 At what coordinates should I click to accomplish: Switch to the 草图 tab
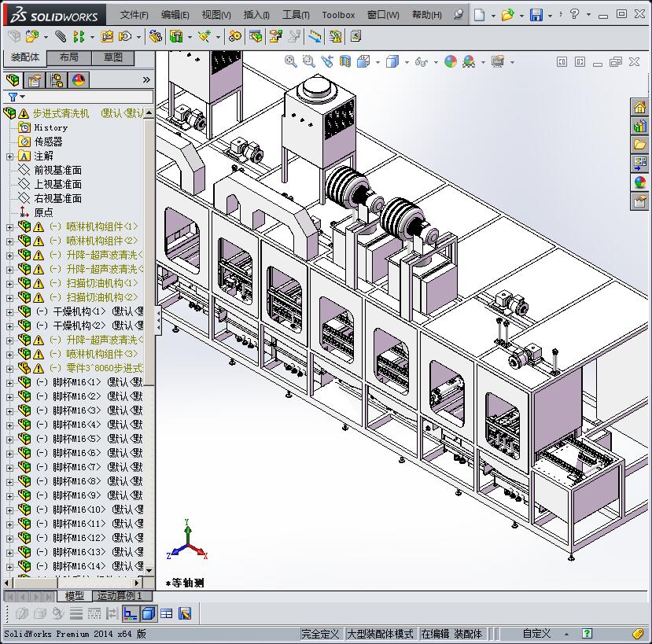point(112,57)
